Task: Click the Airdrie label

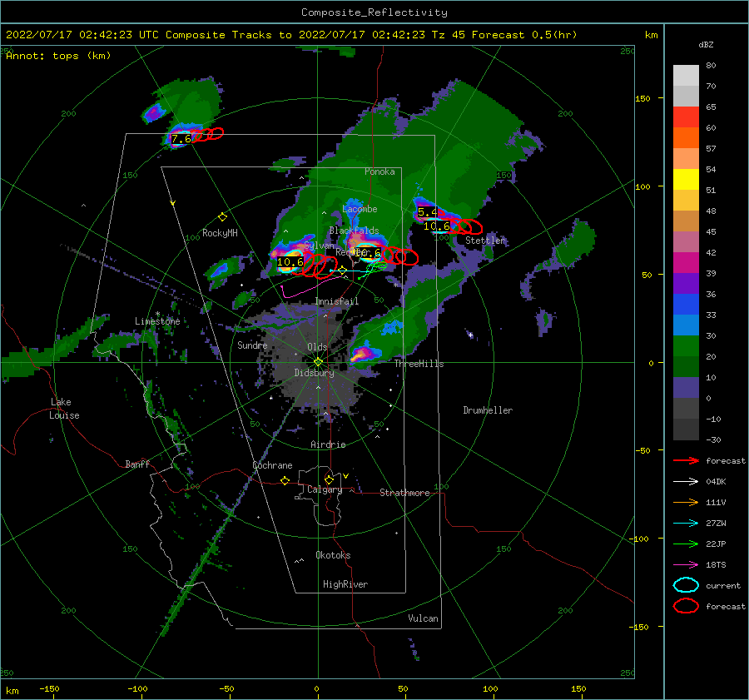Action: 328,444
